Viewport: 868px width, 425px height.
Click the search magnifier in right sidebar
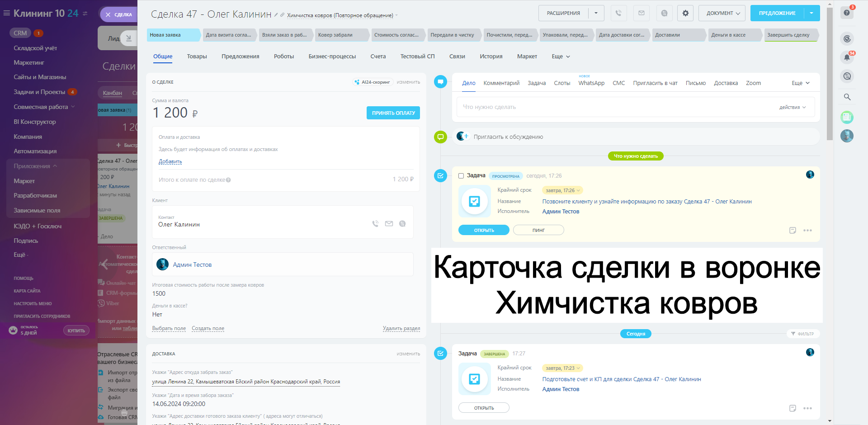tap(847, 97)
